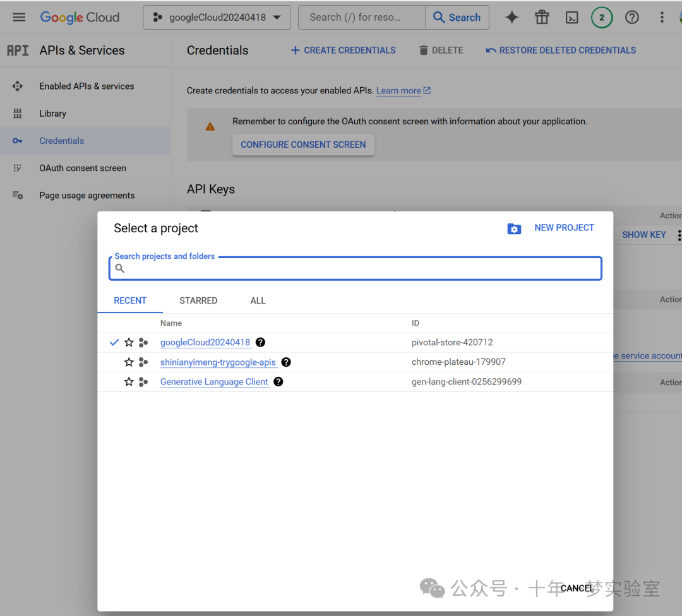Open the free trial gift icon
682x616 pixels.
click(x=542, y=18)
